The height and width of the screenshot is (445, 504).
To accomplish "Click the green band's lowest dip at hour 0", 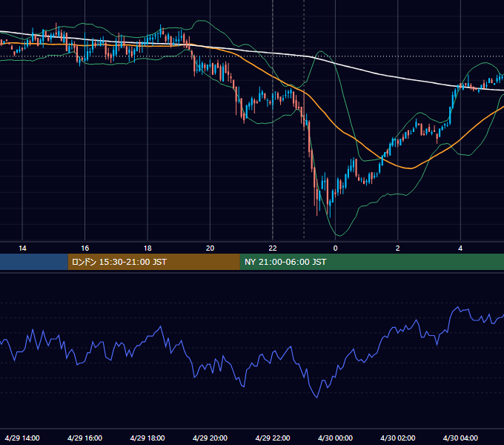I will (x=339, y=235).
